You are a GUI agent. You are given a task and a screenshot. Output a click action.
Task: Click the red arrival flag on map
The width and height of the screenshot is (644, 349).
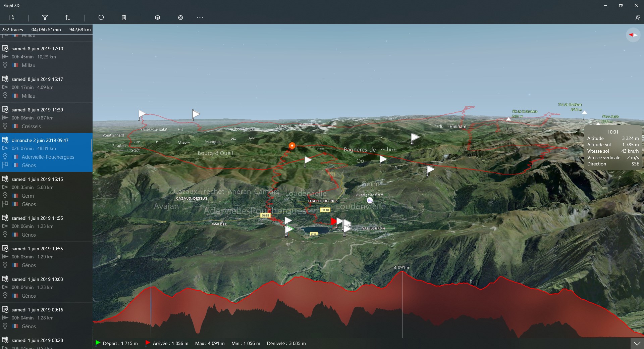[333, 222]
